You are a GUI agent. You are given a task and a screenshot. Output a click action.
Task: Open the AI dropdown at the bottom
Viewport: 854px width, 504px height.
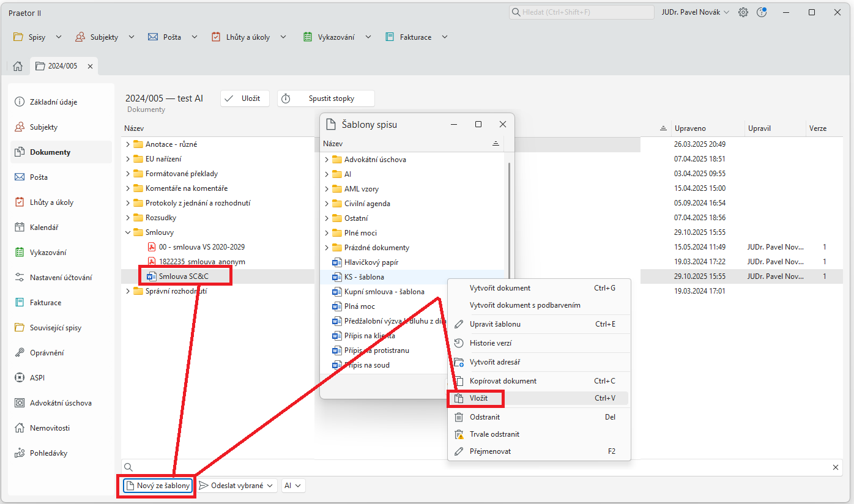[293, 486]
